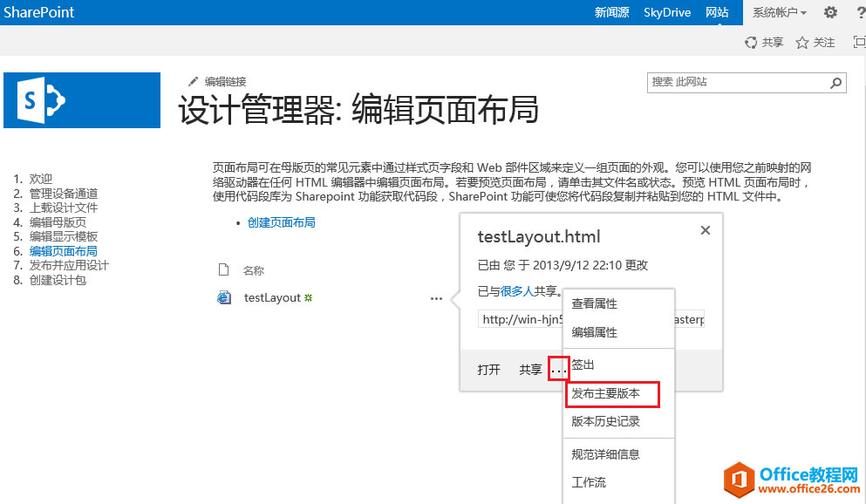
Task: Click the testLayout page file icon
Action: click(x=222, y=297)
